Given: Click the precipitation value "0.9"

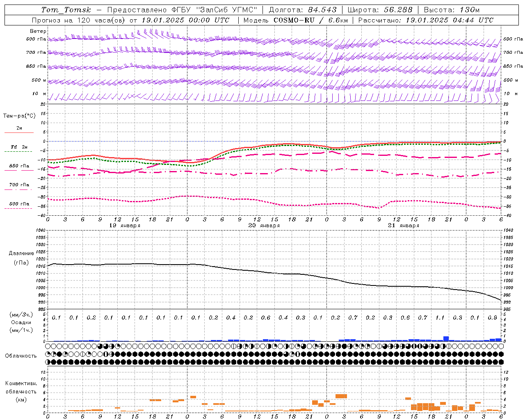Looking at the screenshot, I should (493, 318).
